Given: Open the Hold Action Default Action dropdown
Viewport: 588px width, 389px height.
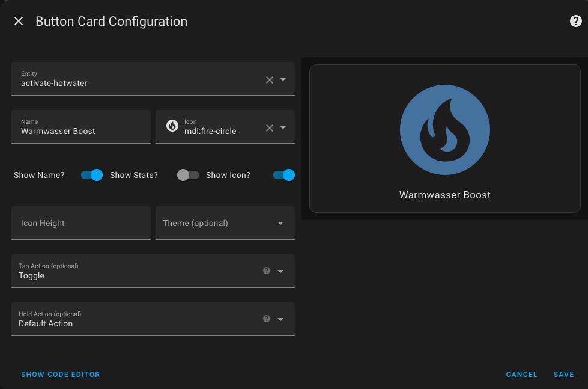Looking at the screenshot, I should point(153,319).
